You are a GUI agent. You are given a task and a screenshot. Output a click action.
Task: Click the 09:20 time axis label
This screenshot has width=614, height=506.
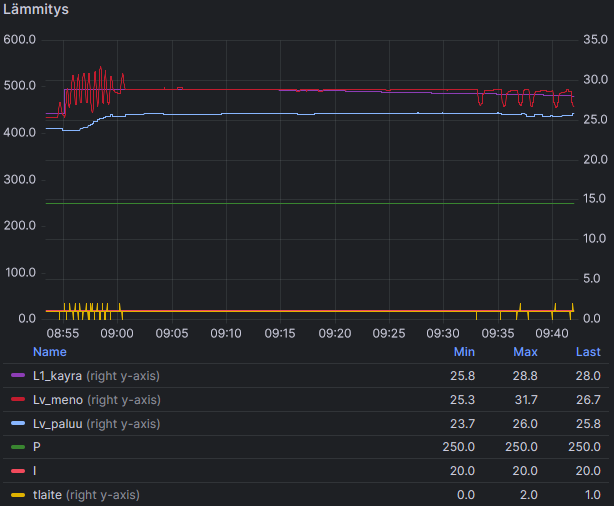335,333
